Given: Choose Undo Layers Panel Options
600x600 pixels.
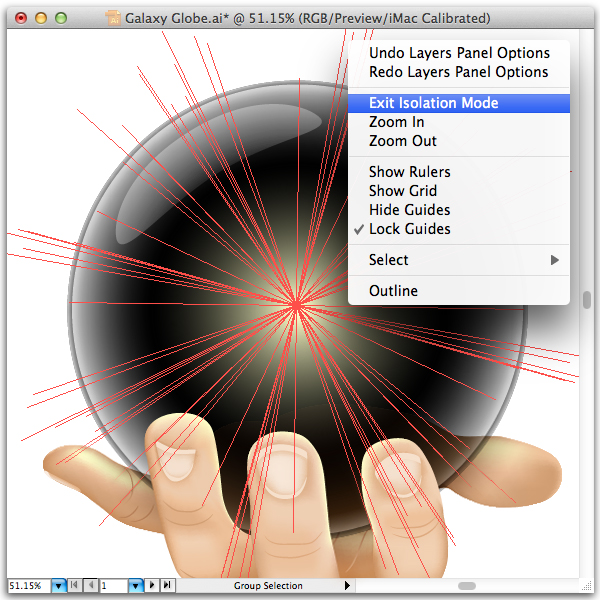Looking at the screenshot, I should click(459, 53).
